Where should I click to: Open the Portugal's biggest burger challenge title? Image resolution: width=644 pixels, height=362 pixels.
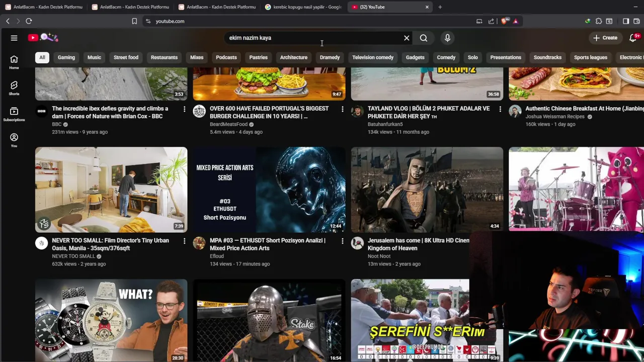269,112
